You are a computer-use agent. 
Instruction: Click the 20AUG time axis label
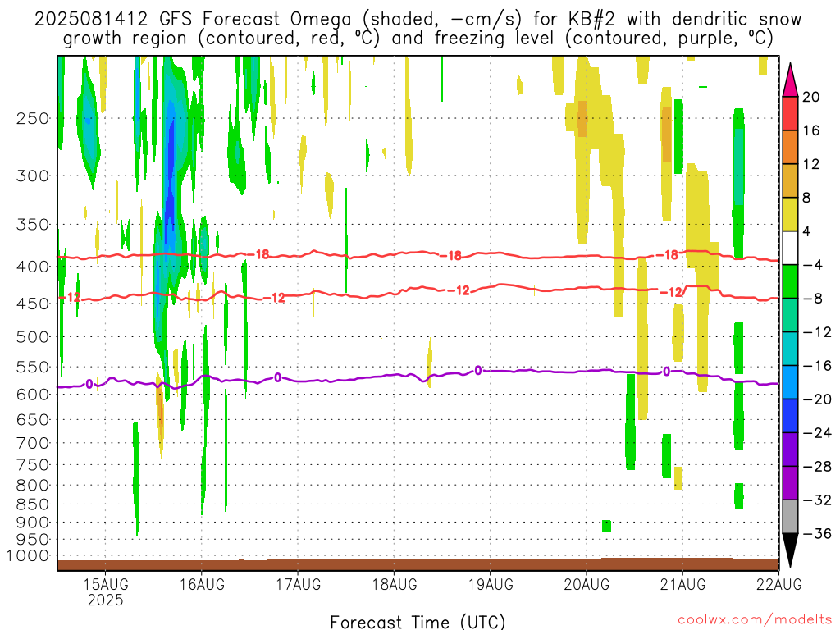[587, 584]
